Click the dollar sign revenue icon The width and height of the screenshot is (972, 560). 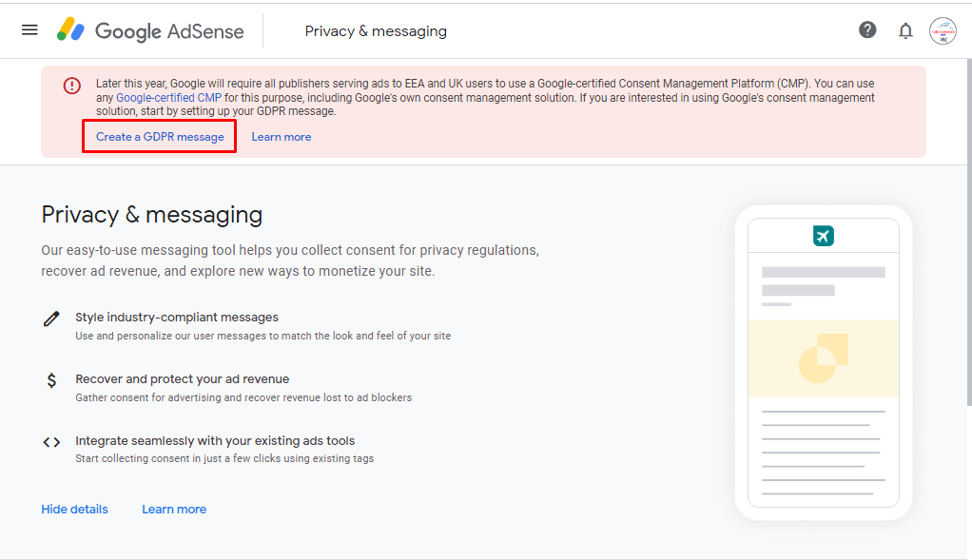(51, 379)
